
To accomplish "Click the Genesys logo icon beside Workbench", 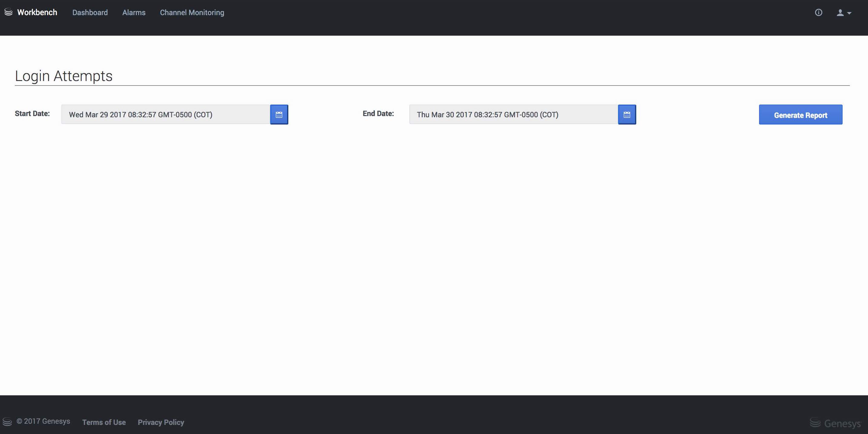I will coord(8,12).
